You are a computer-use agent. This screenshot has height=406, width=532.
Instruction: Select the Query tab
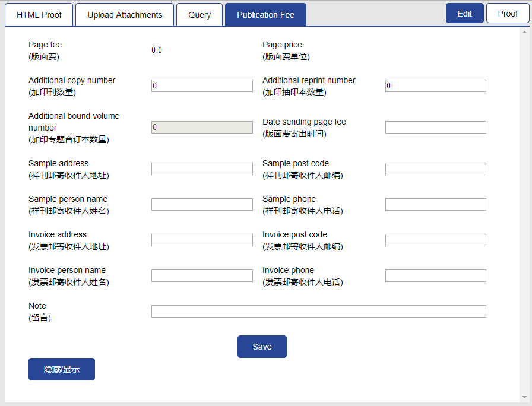(x=199, y=15)
